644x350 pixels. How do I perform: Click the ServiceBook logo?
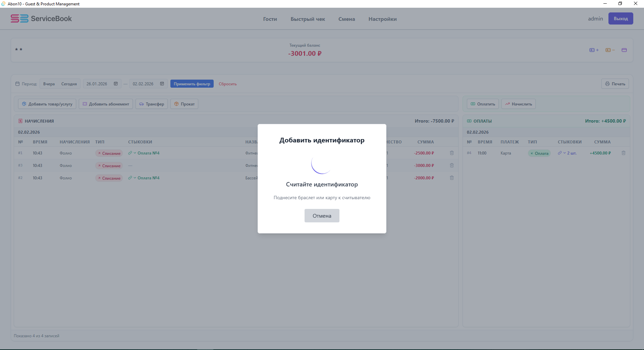tap(41, 18)
